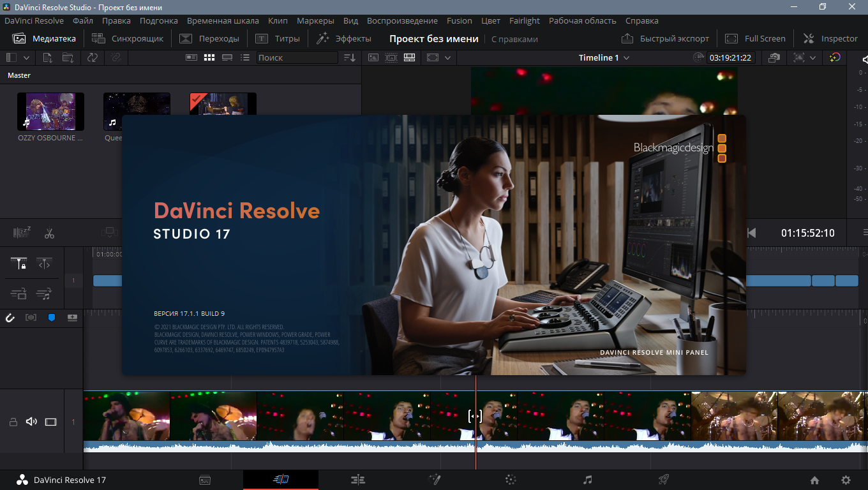Open the Переходы transitions panel
The height and width of the screenshot is (490, 868).
(209, 38)
